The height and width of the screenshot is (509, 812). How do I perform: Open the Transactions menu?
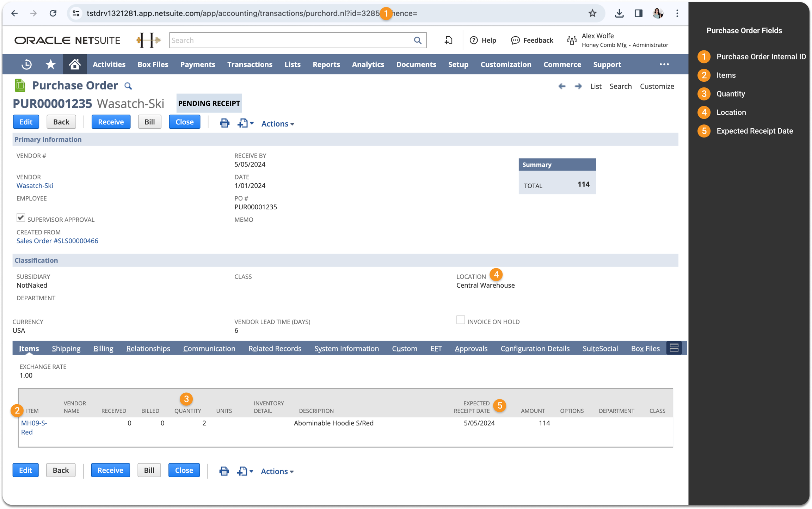(x=250, y=65)
